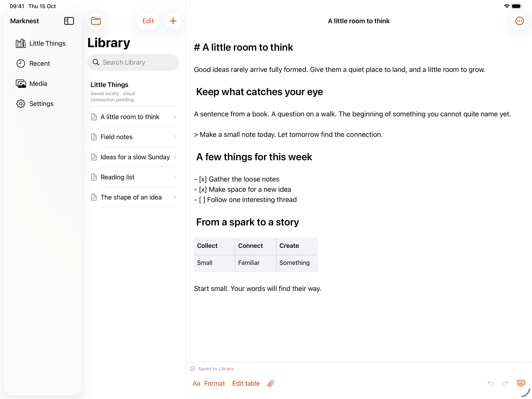The image size is (532, 399).
Task: Open the Format options
Action: point(214,383)
